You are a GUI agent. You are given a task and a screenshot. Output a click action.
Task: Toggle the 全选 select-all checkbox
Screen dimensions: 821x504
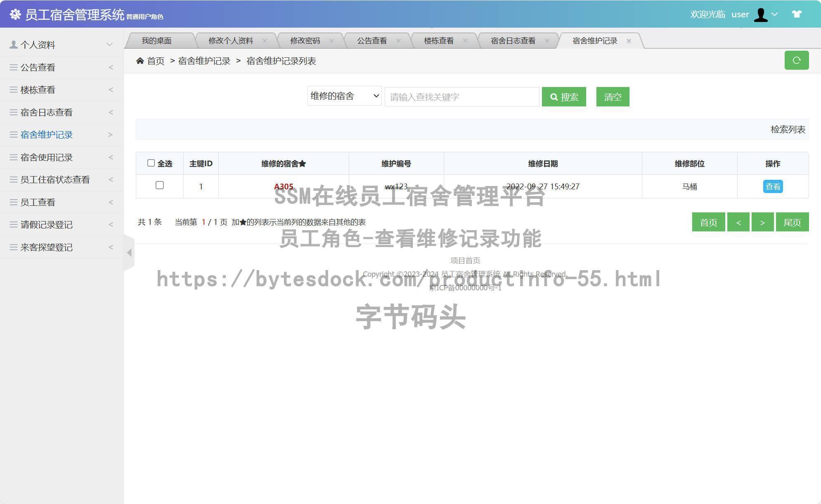(151, 163)
